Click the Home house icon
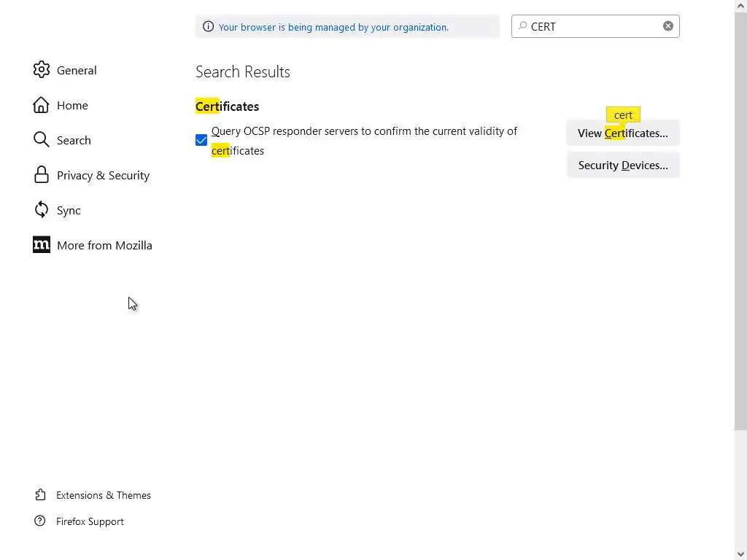The width and height of the screenshot is (747, 560). [x=42, y=105]
